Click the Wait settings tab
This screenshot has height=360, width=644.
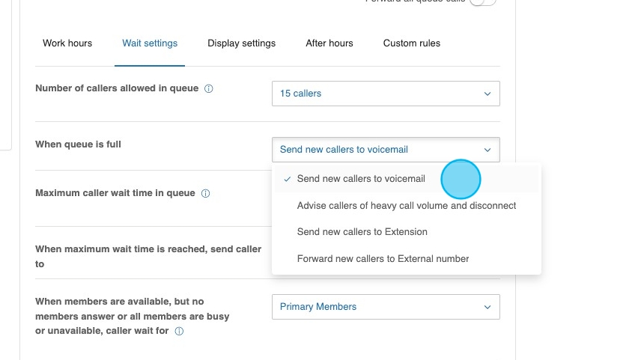150,43
